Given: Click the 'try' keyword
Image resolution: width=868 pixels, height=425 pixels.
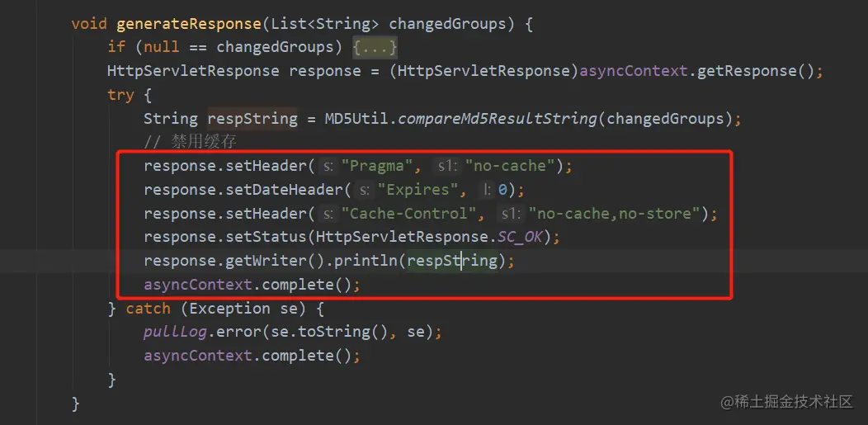Looking at the screenshot, I should (120, 95).
